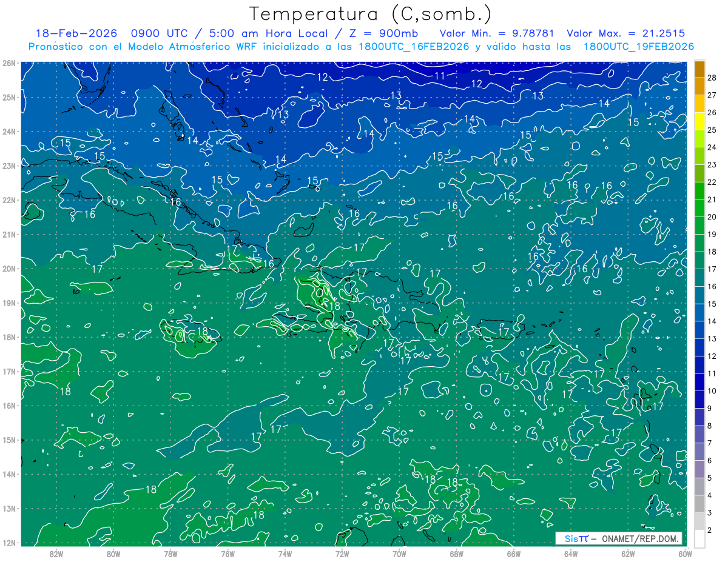Pick the bright green colorbar band between 21 and 22
Viewport: 728px width, 562px height.
[699, 191]
